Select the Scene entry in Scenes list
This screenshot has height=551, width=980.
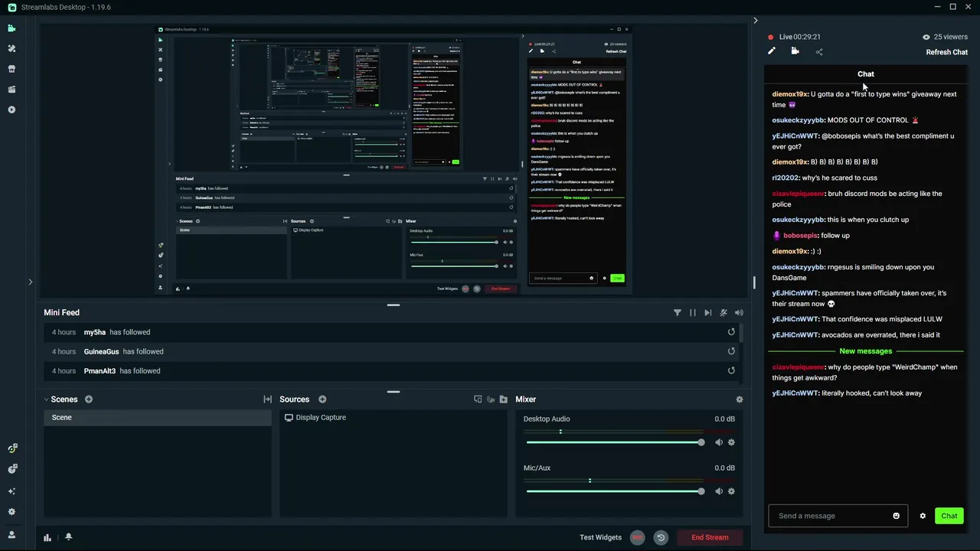click(158, 418)
